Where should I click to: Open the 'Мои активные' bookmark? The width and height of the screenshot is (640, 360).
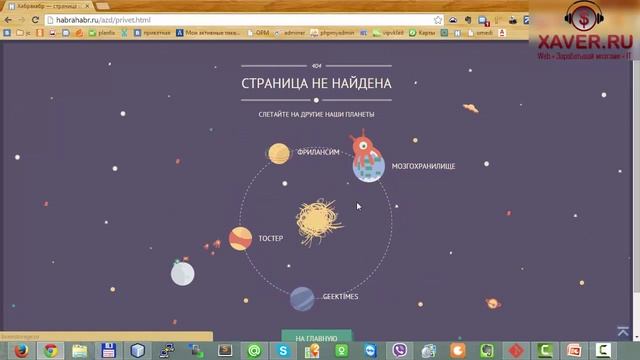pos(208,33)
